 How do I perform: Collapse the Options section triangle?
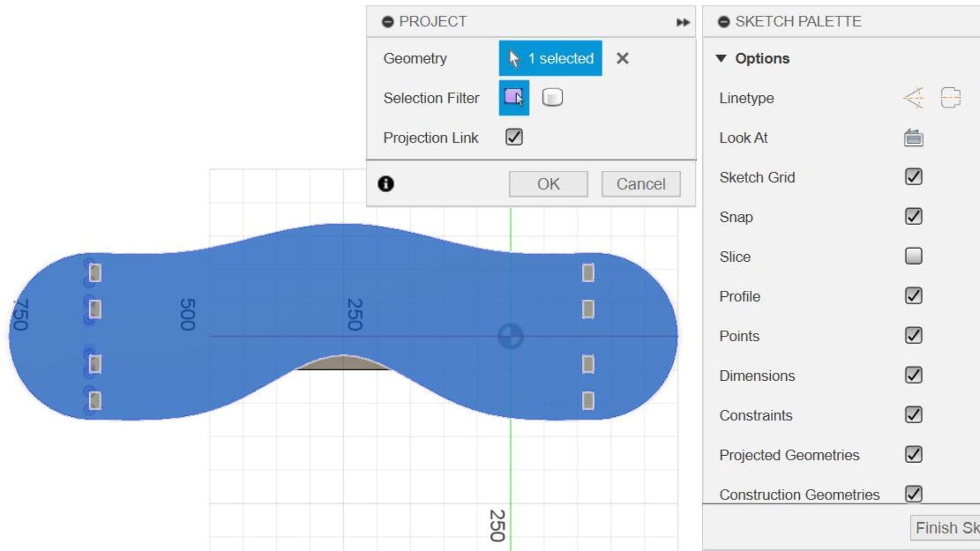[x=721, y=58]
